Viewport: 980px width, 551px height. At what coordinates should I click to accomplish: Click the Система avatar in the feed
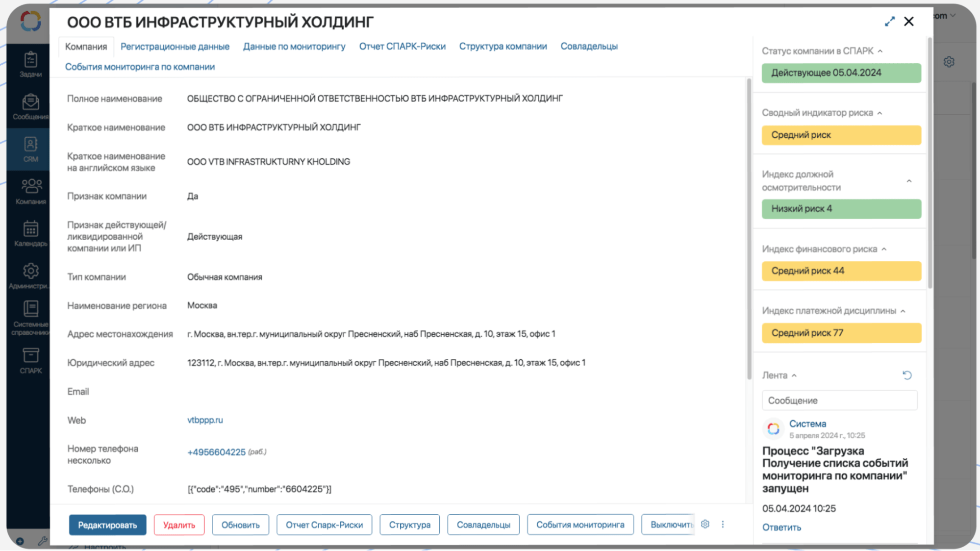(x=773, y=429)
